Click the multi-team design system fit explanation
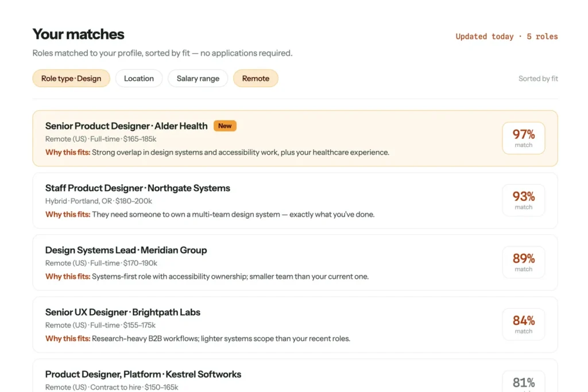 [210, 214]
